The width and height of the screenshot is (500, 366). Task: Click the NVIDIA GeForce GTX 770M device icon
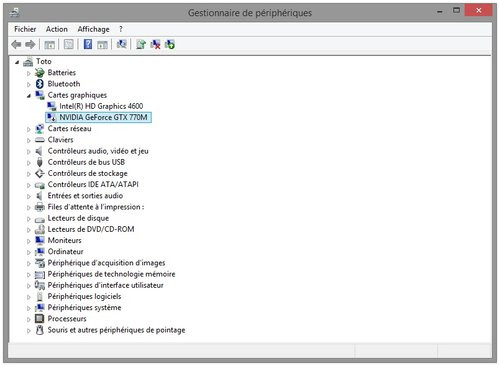tap(51, 117)
